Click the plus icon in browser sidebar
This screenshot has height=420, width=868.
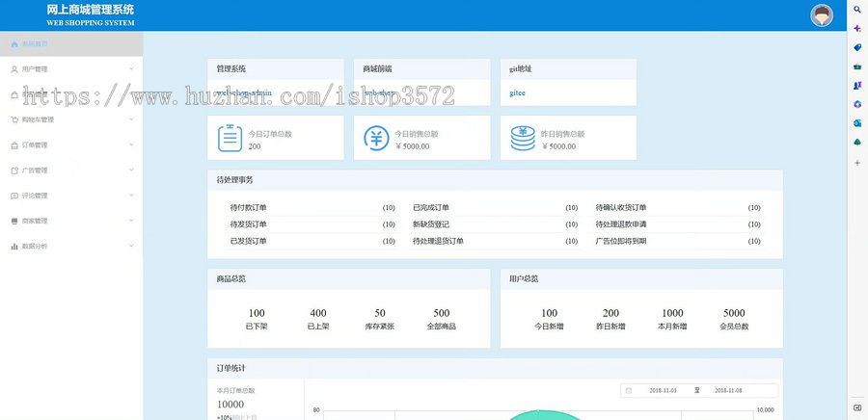pos(857,163)
